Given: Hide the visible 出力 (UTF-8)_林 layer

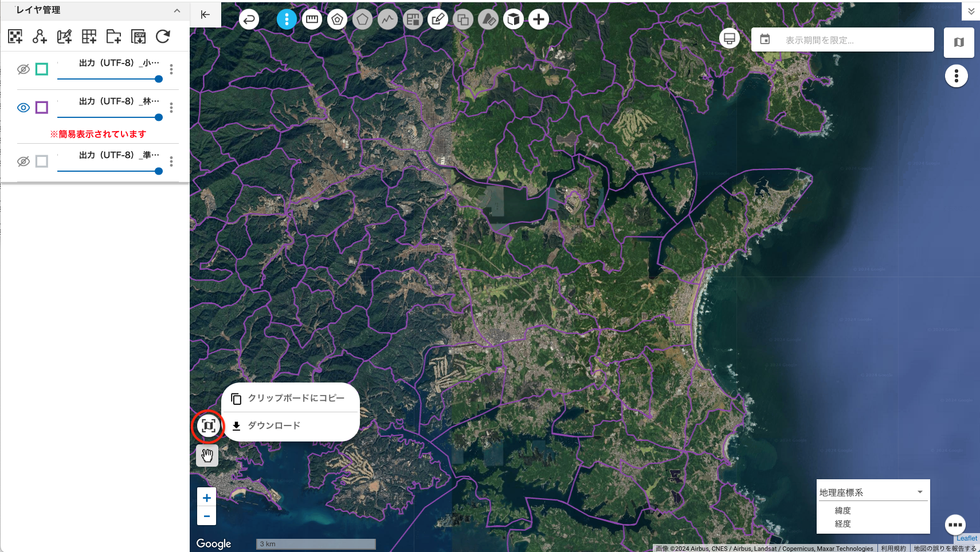Looking at the screenshot, I should pyautogui.click(x=23, y=108).
